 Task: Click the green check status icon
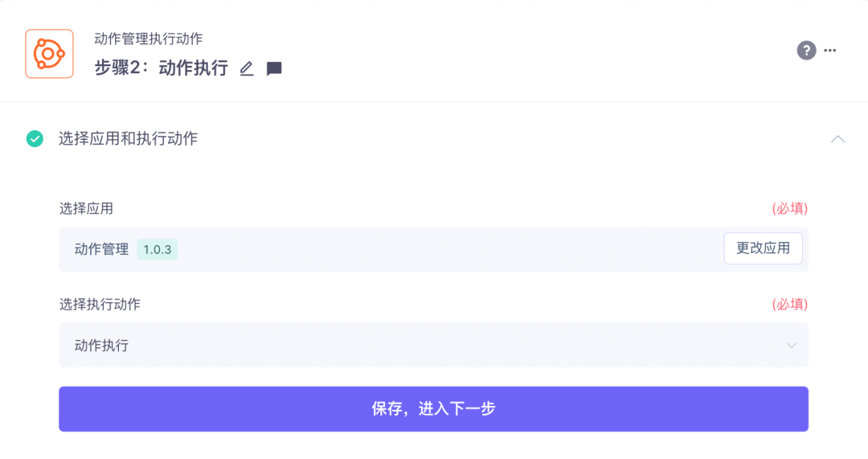pos(35,139)
